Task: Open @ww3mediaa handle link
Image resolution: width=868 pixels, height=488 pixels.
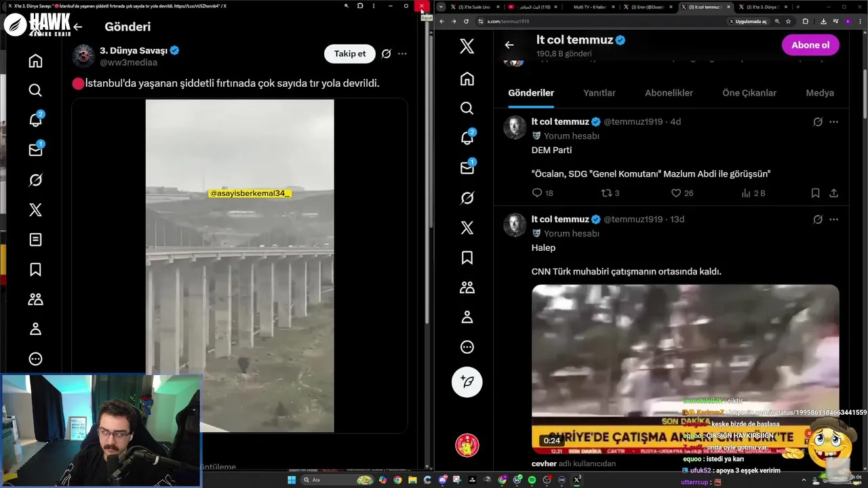Action: (128, 62)
